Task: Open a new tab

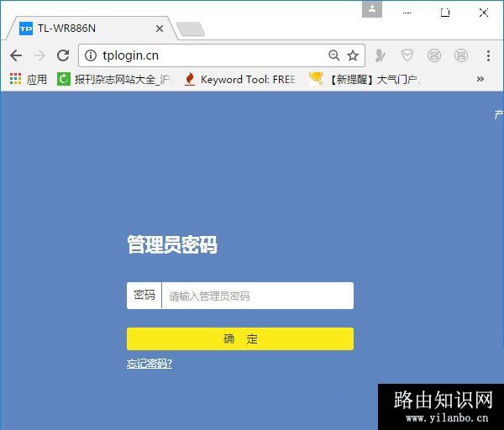Action: pyautogui.click(x=191, y=29)
